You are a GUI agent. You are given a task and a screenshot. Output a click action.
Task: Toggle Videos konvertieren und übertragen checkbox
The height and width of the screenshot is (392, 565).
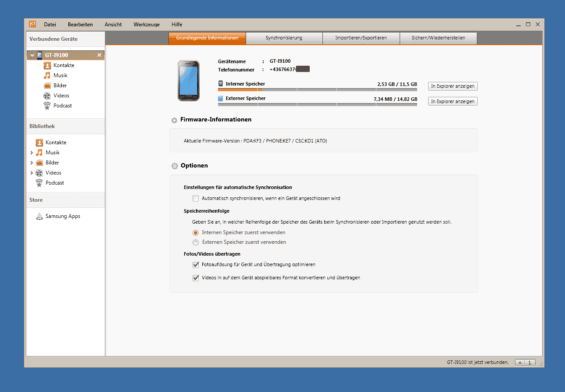196,278
